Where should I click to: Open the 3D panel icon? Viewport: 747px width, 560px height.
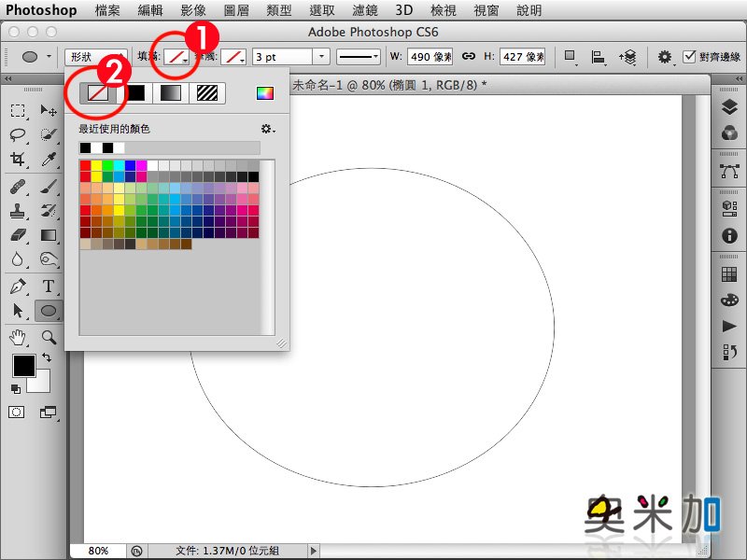(729, 208)
